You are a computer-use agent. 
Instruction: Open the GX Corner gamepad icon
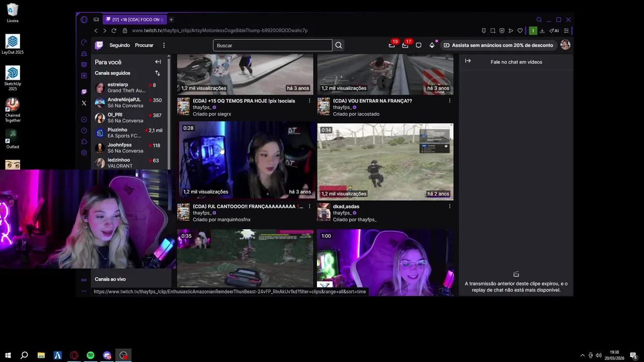(96, 20)
